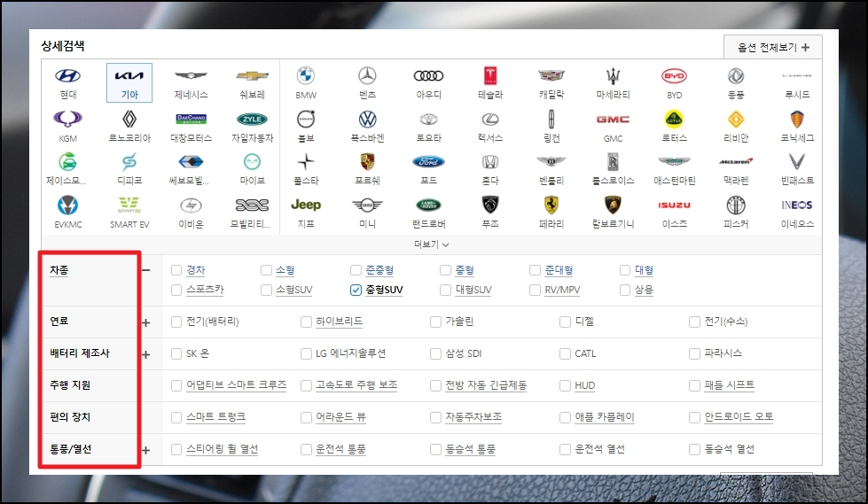Tick the 대형SUV checkbox
Viewport: 868px width, 504px height.
pyautogui.click(x=445, y=290)
